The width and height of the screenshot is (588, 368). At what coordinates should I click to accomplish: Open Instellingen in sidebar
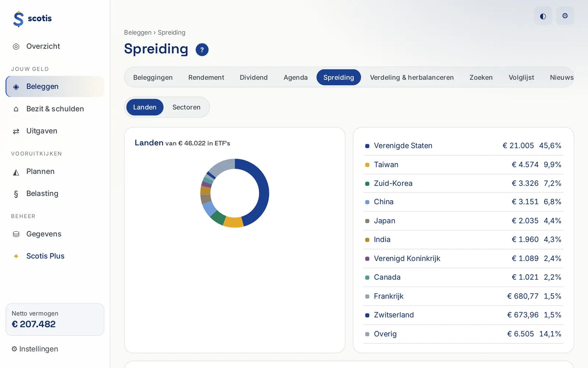point(35,349)
